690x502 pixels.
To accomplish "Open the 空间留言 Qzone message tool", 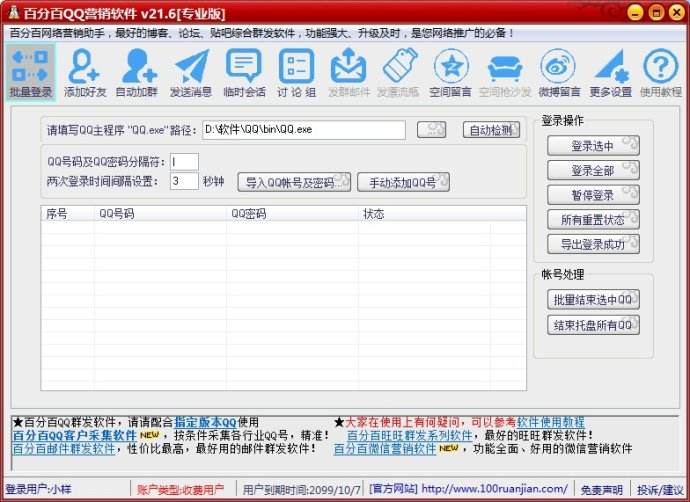I will pos(451,73).
